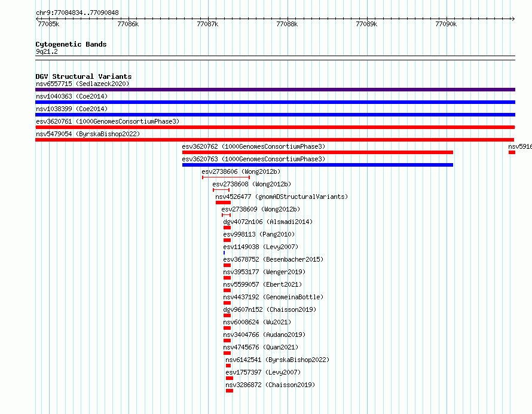This screenshot has width=532, height=414.
Task: Open nsv3404766 (Audano2019) label
Action: click(x=264, y=335)
